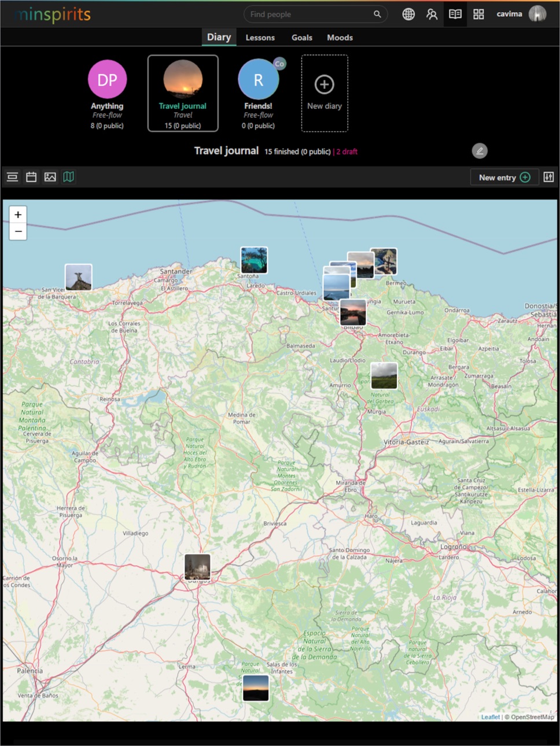This screenshot has height=746, width=560.
Task: Switch to calendar view icon
Action: (31, 177)
